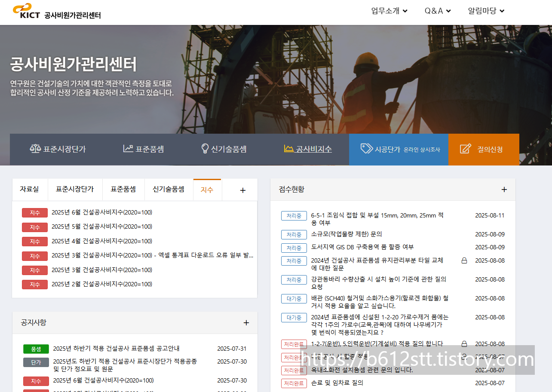Open the 신기술품셈 banner menu
This screenshot has height=392, width=552.
pos(224,149)
